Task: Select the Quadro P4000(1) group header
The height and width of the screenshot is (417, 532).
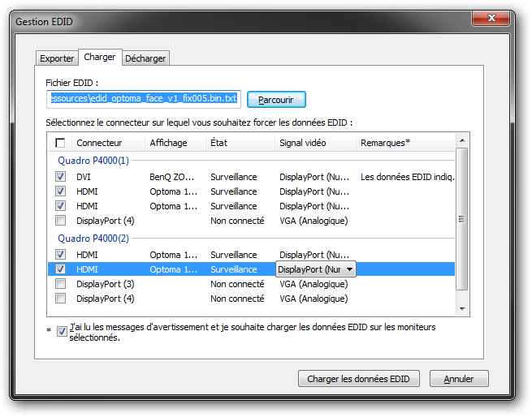Action: [93, 161]
